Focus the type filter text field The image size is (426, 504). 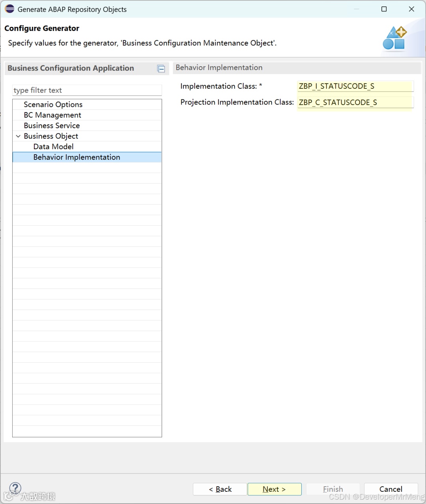point(87,90)
